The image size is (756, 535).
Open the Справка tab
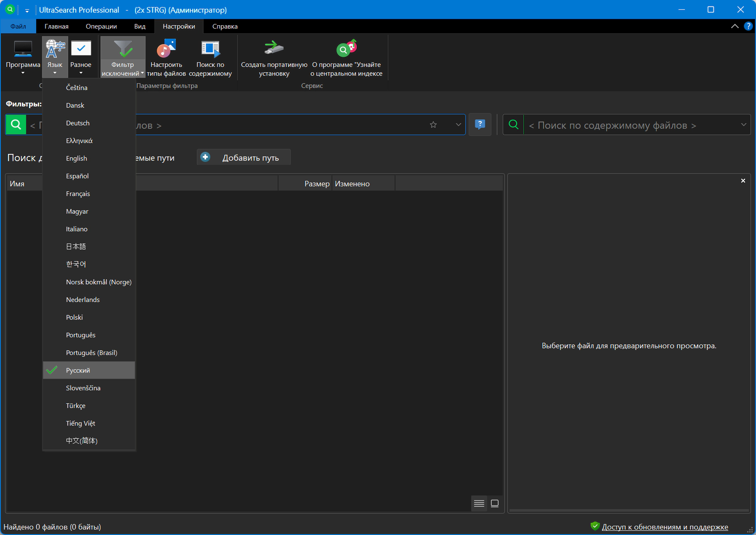click(225, 26)
